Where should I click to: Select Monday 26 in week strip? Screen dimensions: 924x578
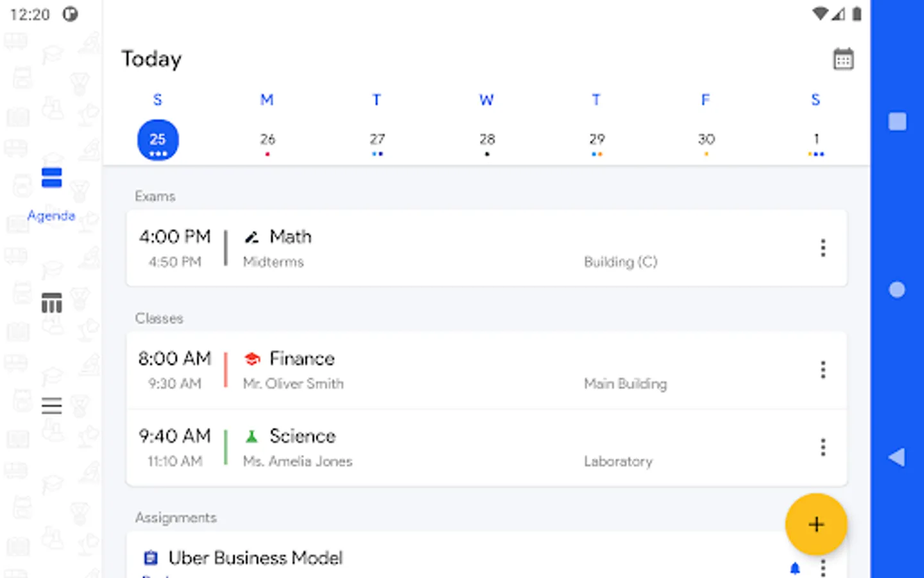click(268, 139)
